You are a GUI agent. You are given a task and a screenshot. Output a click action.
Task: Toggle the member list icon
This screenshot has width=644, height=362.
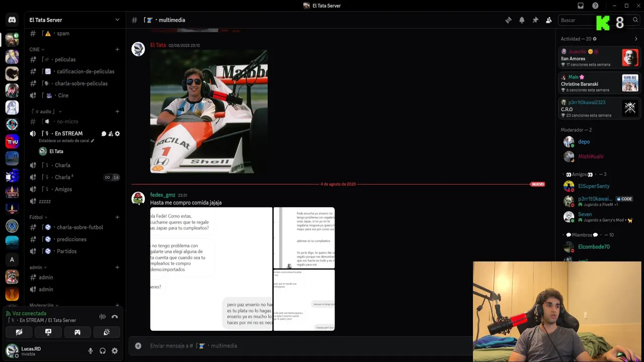tap(549, 20)
